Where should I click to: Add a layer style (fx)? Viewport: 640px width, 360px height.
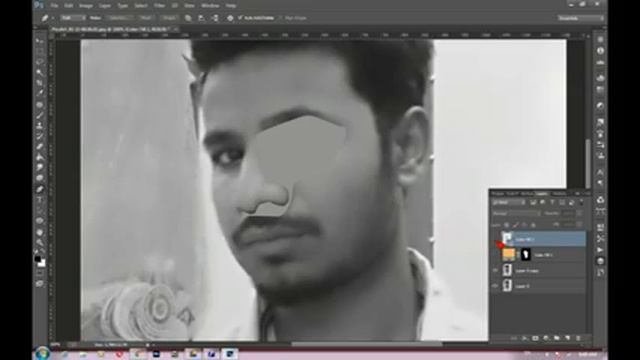524,338
